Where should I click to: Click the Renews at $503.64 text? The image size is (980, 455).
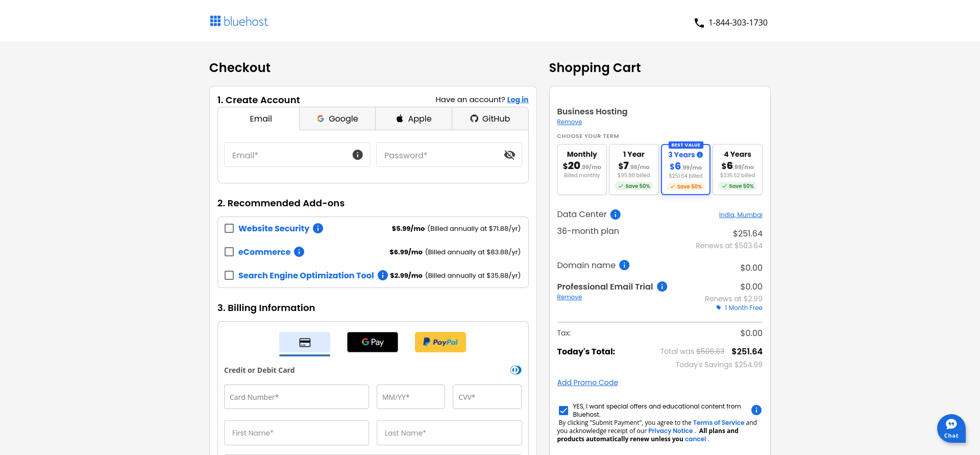[729, 246]
